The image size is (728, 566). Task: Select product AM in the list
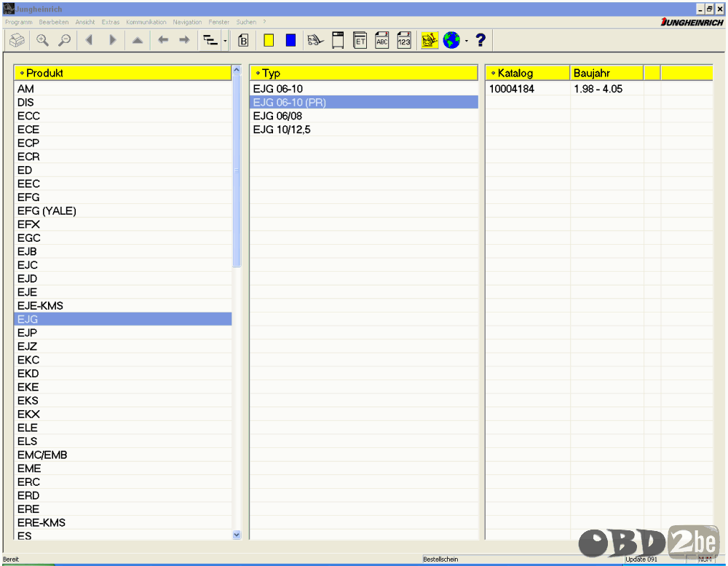123,89
